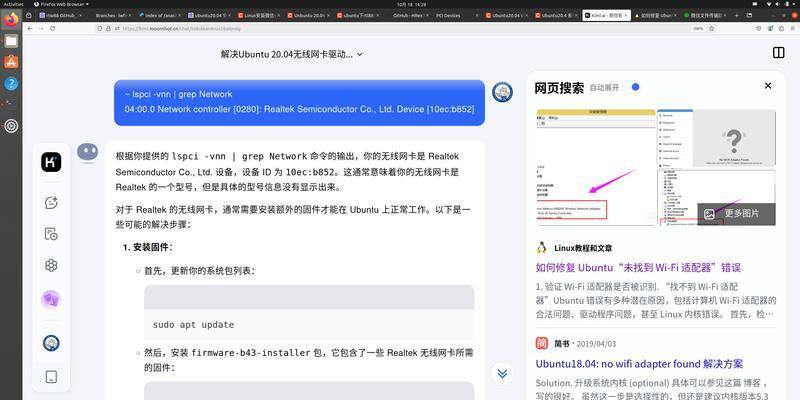Click the blue lspci user message
Viewport: 800px width, 400px height.
click(299, 102)
